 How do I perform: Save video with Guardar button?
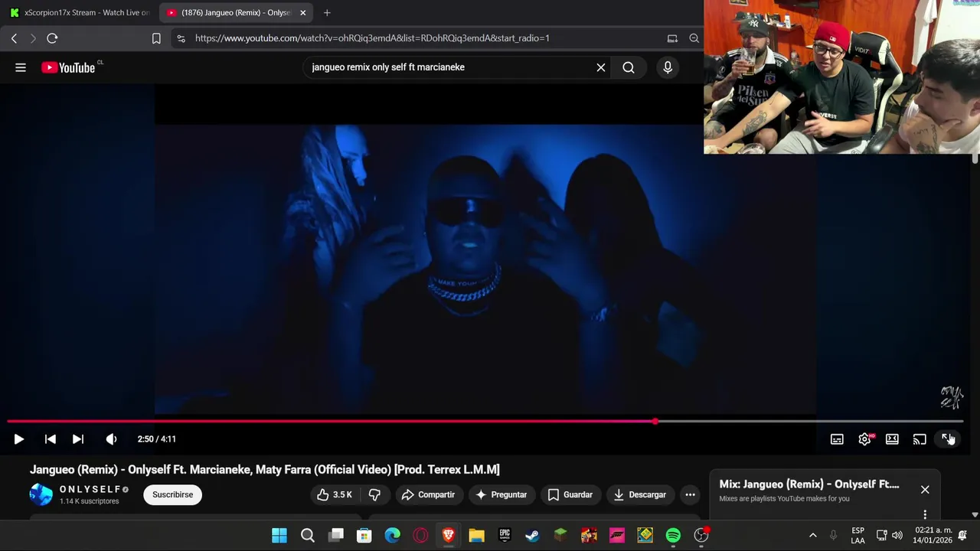coord(570,494)
